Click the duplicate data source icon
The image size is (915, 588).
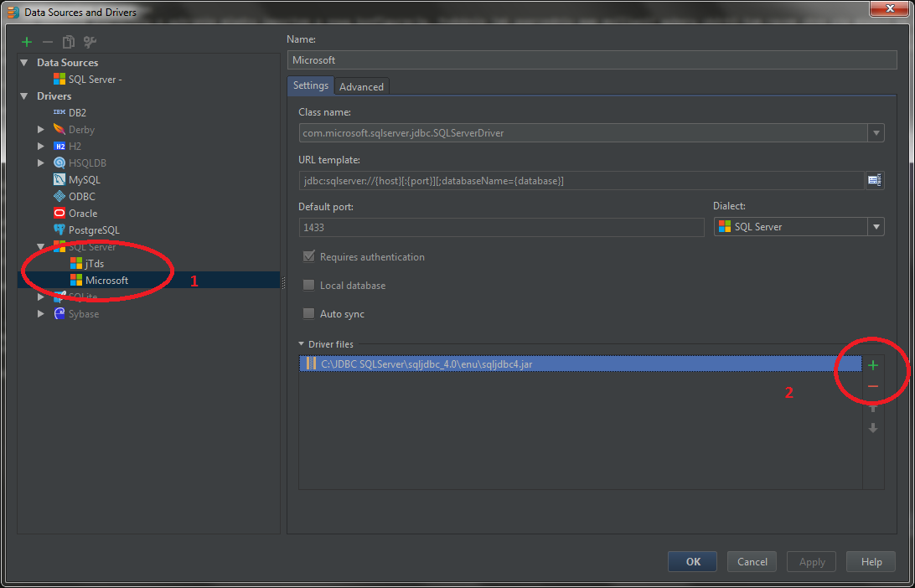pyautogui.click(x=69, y=42)
